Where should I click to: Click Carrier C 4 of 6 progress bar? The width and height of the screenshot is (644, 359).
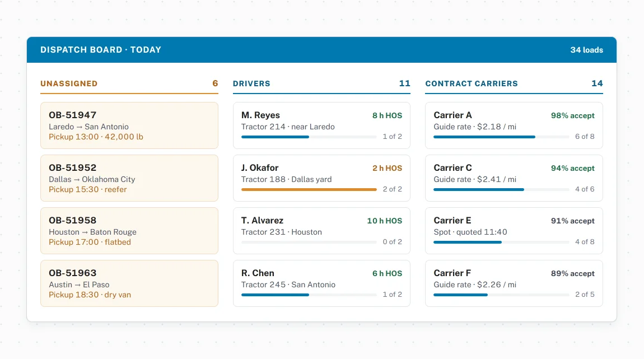click(502, 189)
